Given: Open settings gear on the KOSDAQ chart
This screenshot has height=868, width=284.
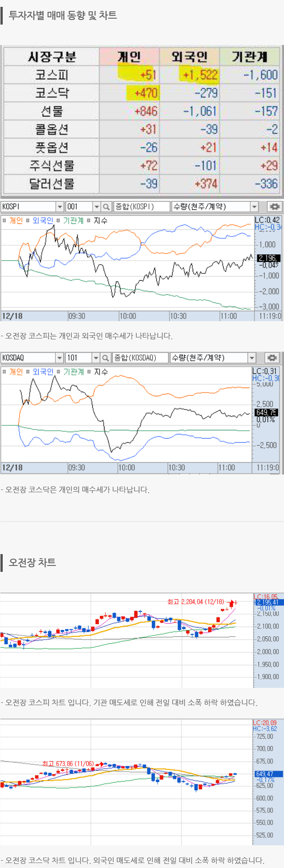Looking at the screenshot, I should coord(272,358).
